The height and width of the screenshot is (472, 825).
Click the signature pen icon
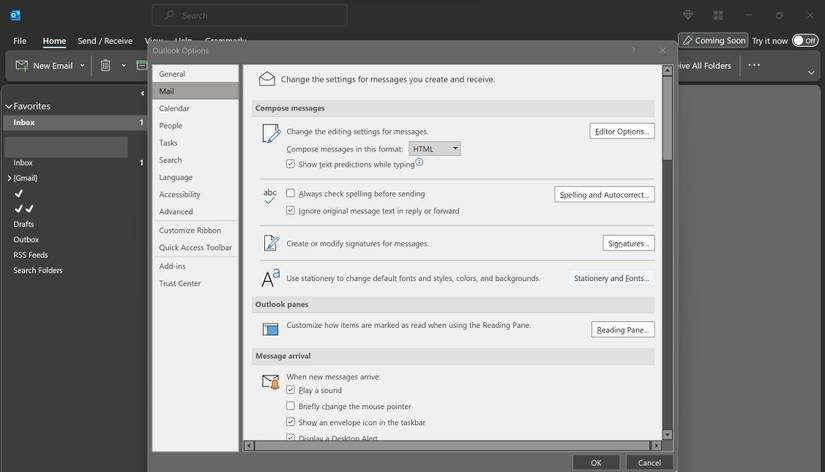tap(271, 243)
